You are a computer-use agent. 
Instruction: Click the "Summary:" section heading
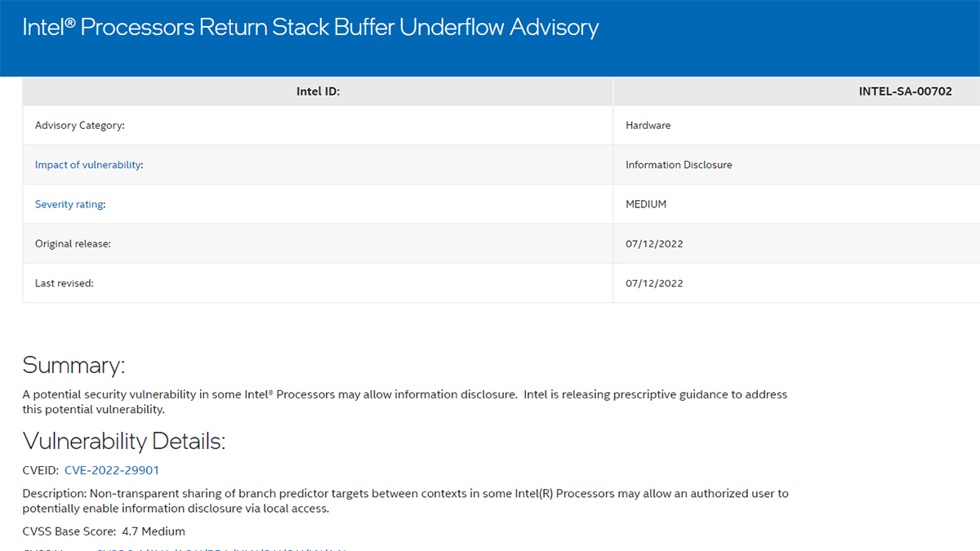point(73,365)
